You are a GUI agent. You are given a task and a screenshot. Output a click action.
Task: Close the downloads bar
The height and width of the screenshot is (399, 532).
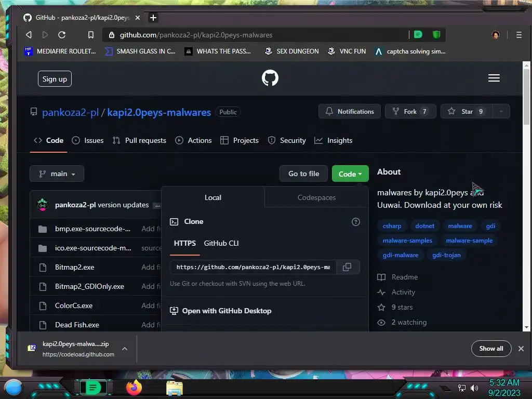coord(521,349)
